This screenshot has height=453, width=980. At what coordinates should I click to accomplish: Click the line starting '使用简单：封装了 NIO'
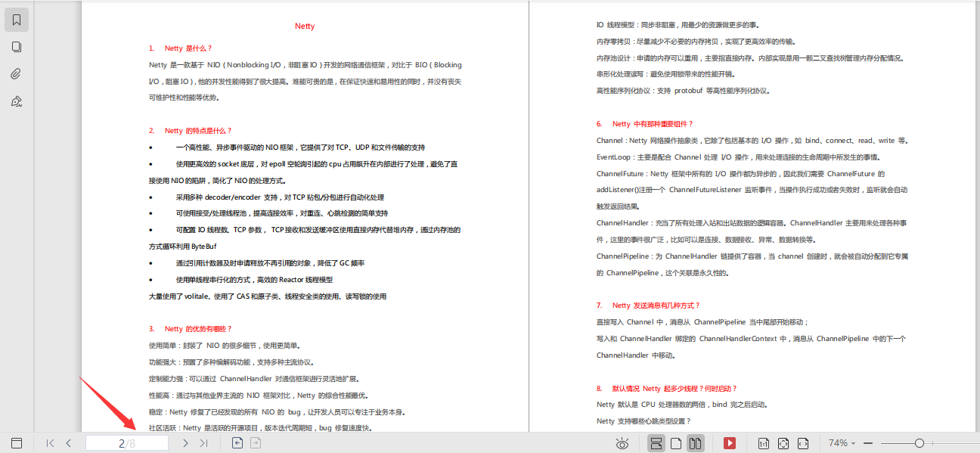point(224,346)
